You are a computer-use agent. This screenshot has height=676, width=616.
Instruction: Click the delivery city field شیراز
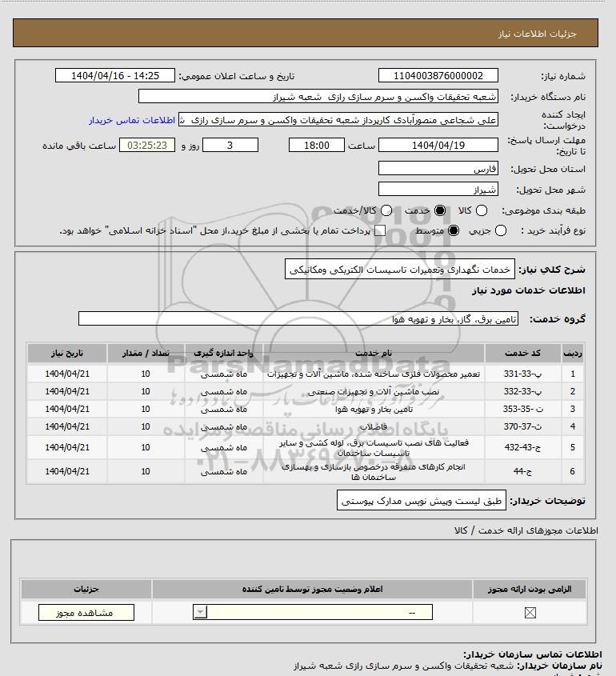[x=438, y=189]
